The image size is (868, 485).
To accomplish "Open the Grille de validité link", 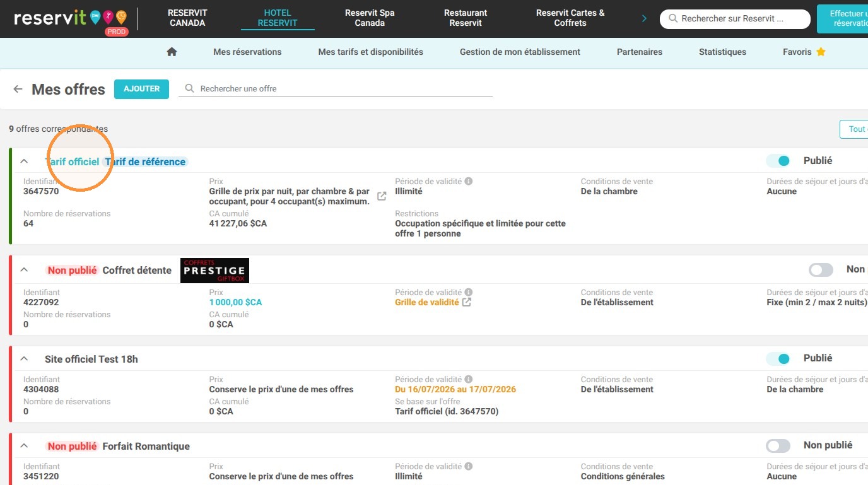I will (427, 302).
